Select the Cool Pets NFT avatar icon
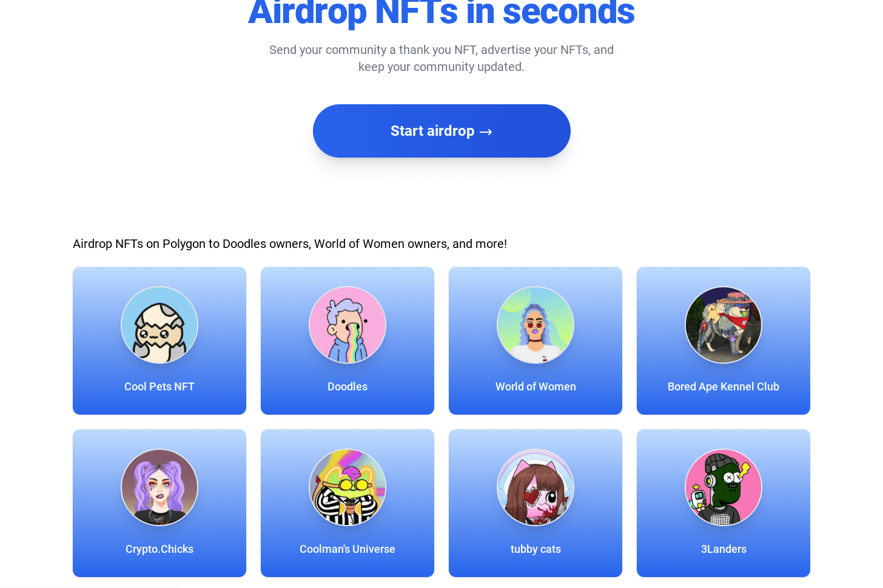 [159, 325]
